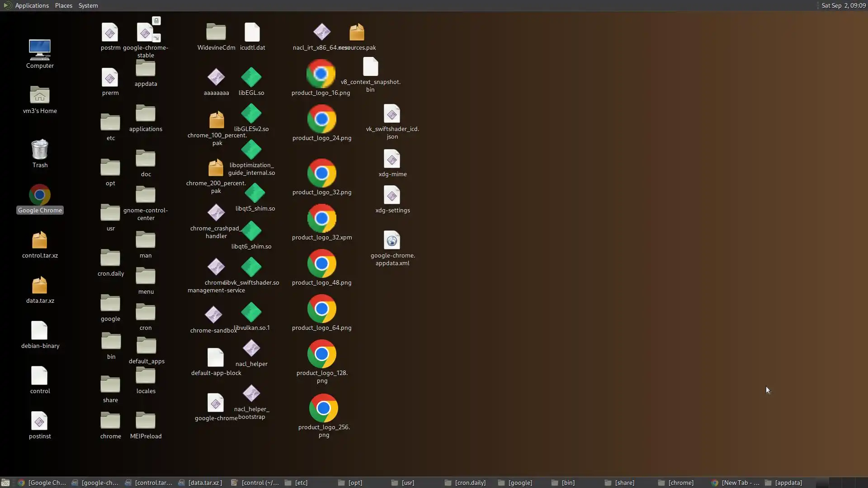868x488 pixels.
Task: Click the show desktop button in taskbar
Action: [x=5, y=483]
